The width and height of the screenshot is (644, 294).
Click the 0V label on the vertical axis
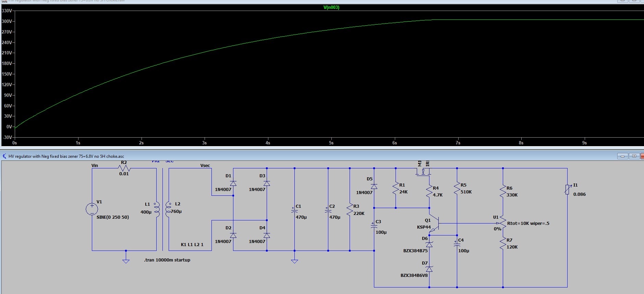[9, 127]
